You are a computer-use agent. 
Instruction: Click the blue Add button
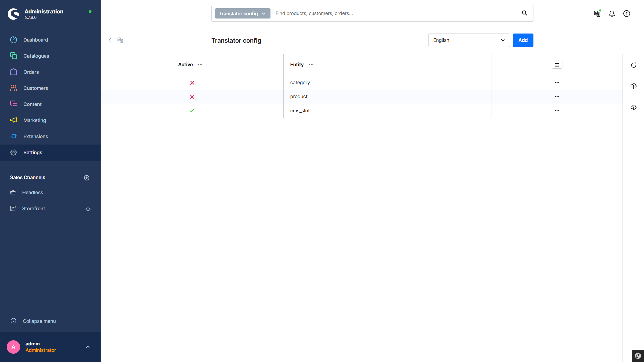(523, 40)
